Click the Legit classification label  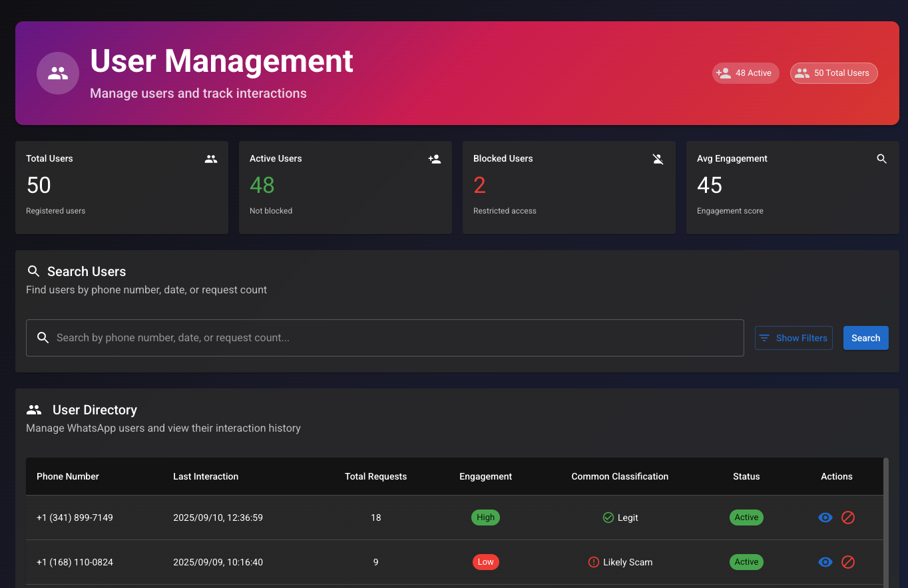click(x=628, y=517)
